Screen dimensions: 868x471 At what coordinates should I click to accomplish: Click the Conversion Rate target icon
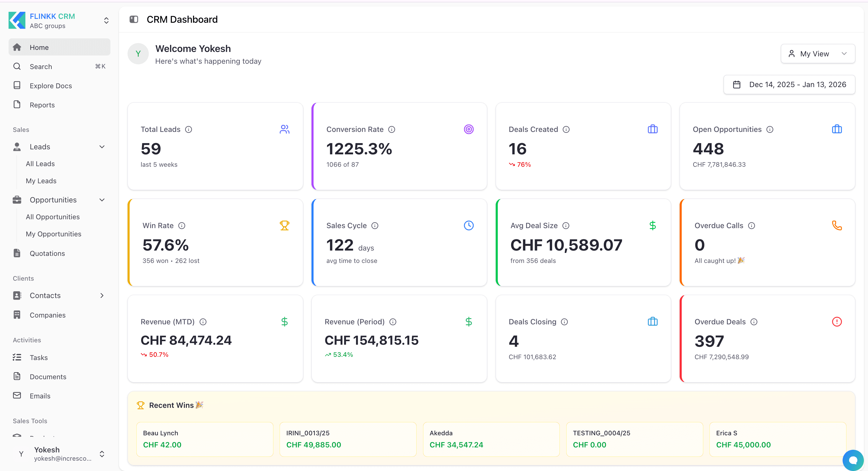(468, 129)
